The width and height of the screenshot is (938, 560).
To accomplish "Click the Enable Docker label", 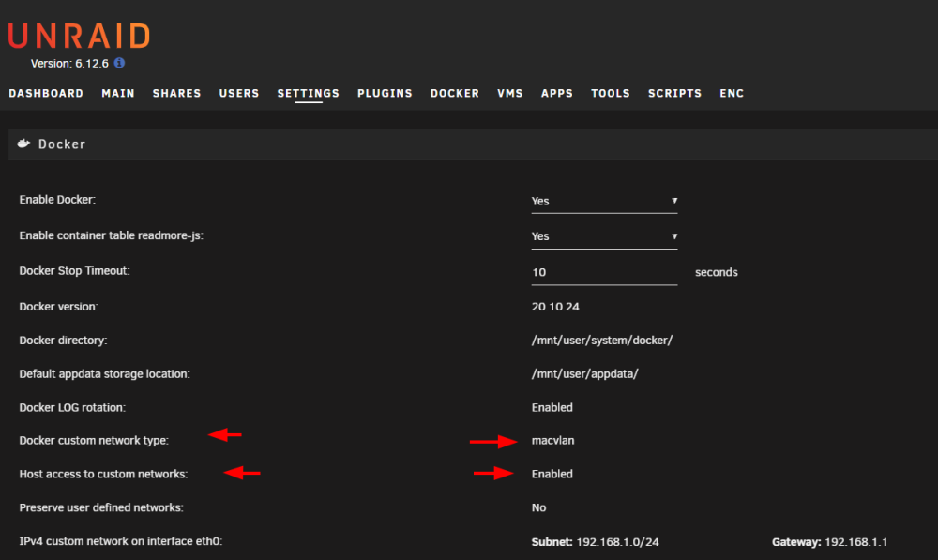I will coord(57,200).
